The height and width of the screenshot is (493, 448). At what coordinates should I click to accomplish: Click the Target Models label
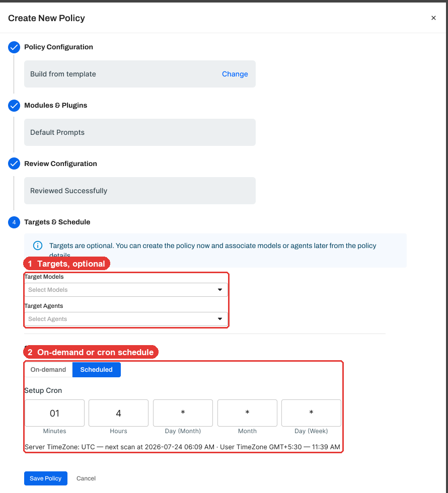click(x=44, y=277)
